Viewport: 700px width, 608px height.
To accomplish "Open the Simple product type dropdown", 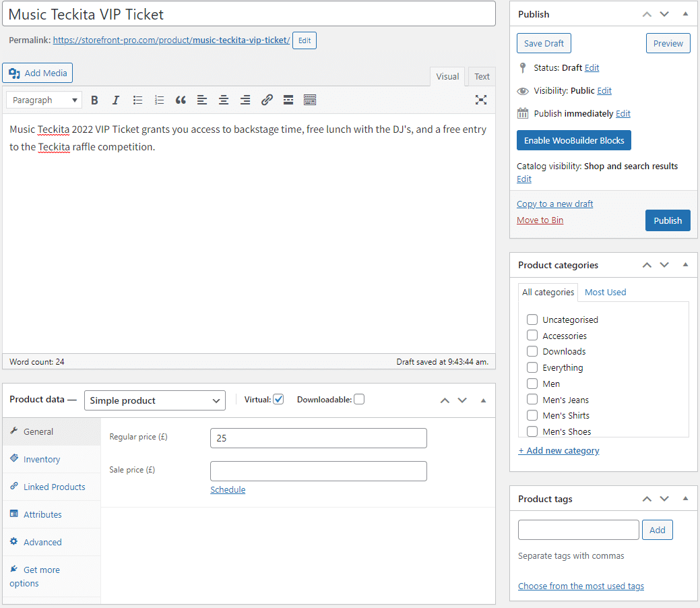I will point(155,400).
